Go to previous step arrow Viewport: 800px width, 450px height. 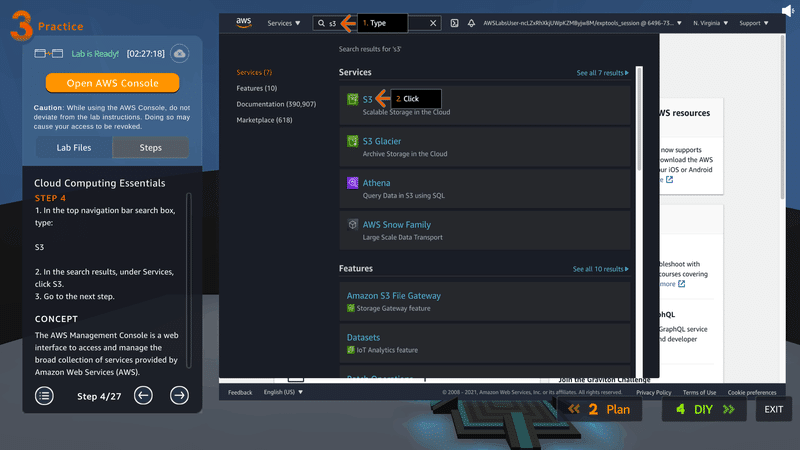143,395
